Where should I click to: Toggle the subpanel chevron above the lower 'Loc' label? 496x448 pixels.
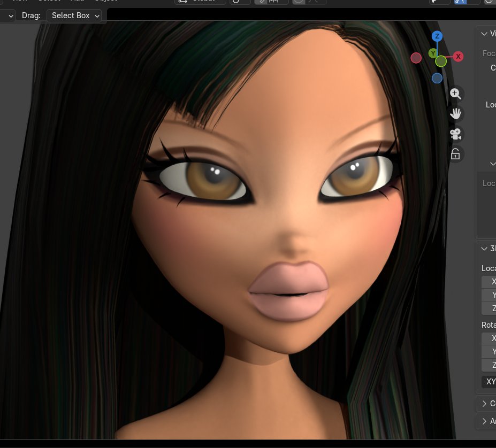coord(492,164)
